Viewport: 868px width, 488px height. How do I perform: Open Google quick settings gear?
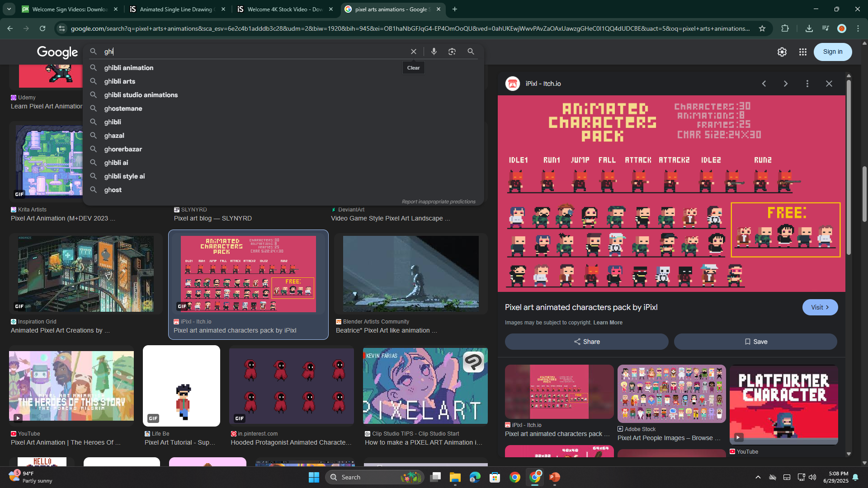pyautogui.click(x=782, y=52)
